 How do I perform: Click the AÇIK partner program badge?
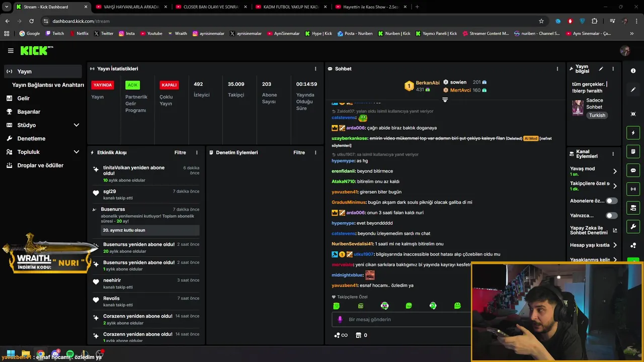132,85
